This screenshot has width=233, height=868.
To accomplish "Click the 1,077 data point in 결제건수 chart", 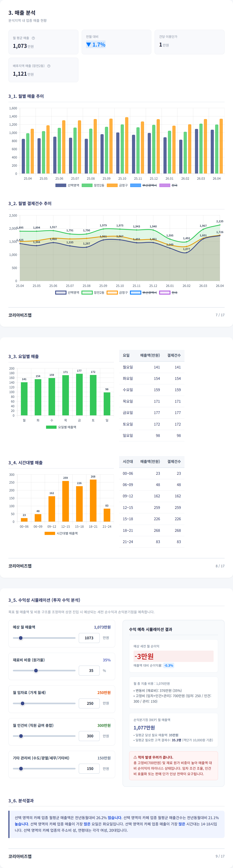I will (187, 253).
